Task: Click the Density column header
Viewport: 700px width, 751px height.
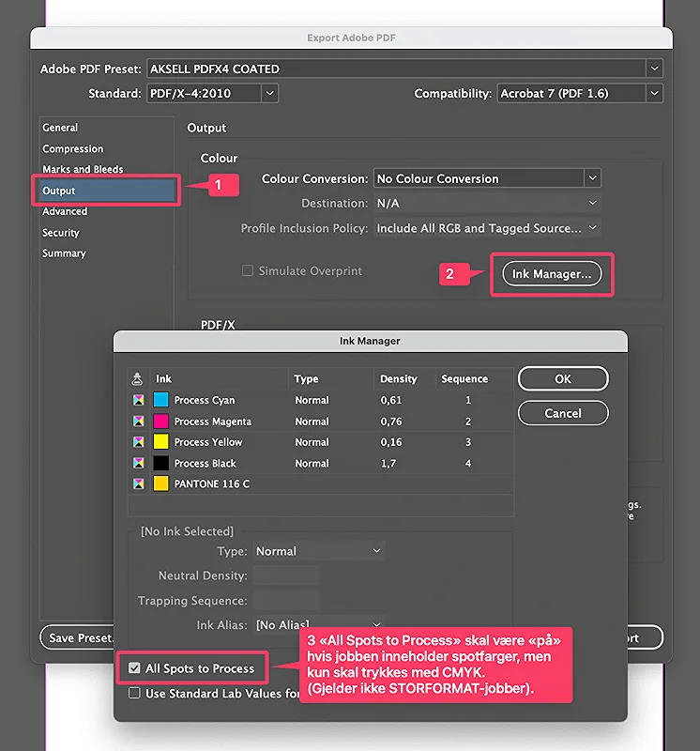Action: [x=404, y=379]
